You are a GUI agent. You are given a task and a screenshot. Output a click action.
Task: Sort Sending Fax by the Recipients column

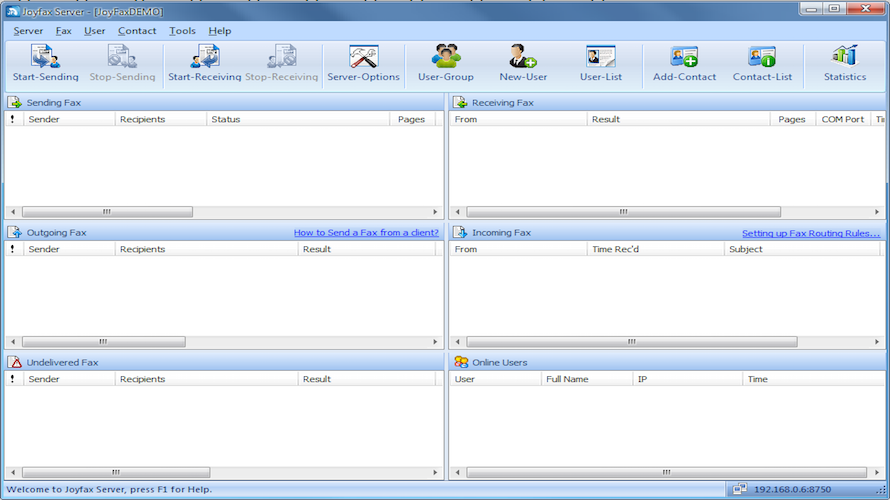click(161, 119)
